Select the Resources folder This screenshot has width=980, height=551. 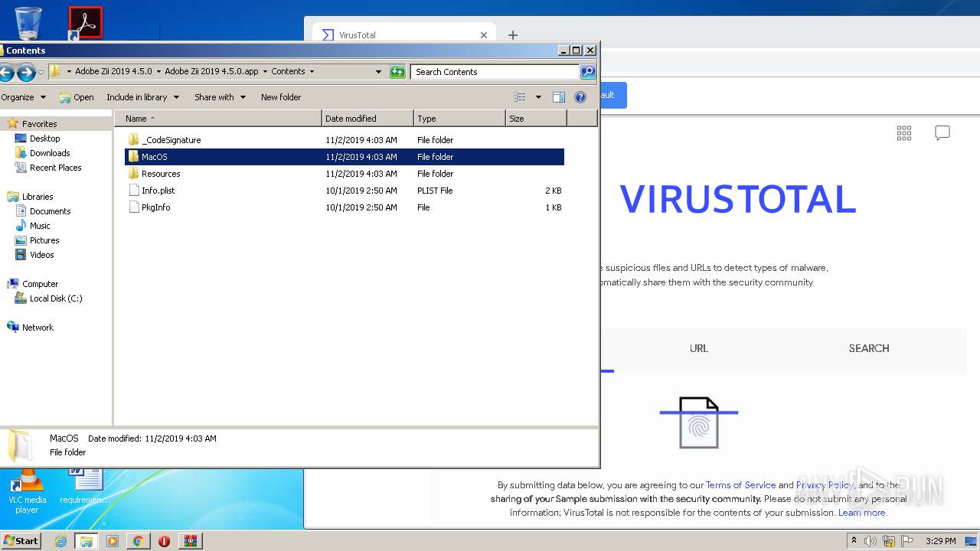161,174
